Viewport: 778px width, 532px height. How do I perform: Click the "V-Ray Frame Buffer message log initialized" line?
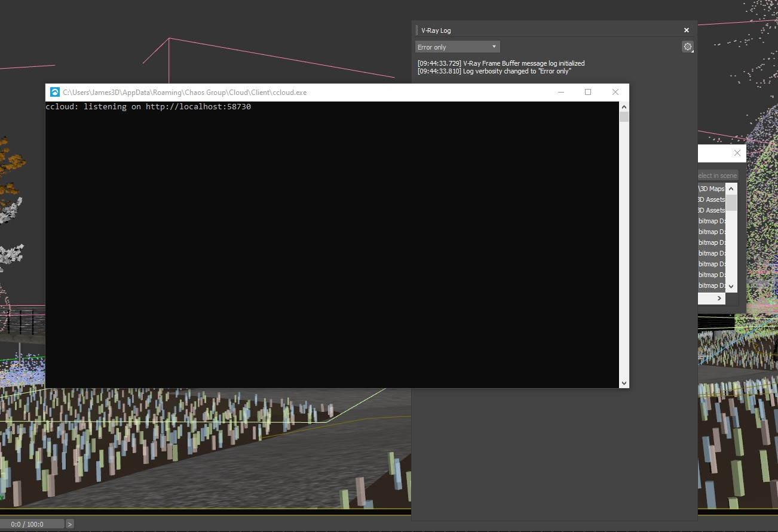click(x=501, y=63)
